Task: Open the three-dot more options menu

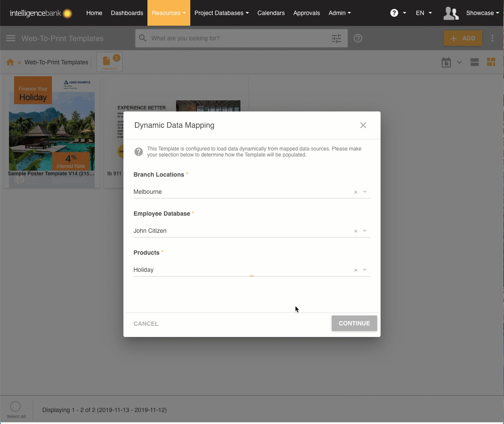Action: [492, 39]
